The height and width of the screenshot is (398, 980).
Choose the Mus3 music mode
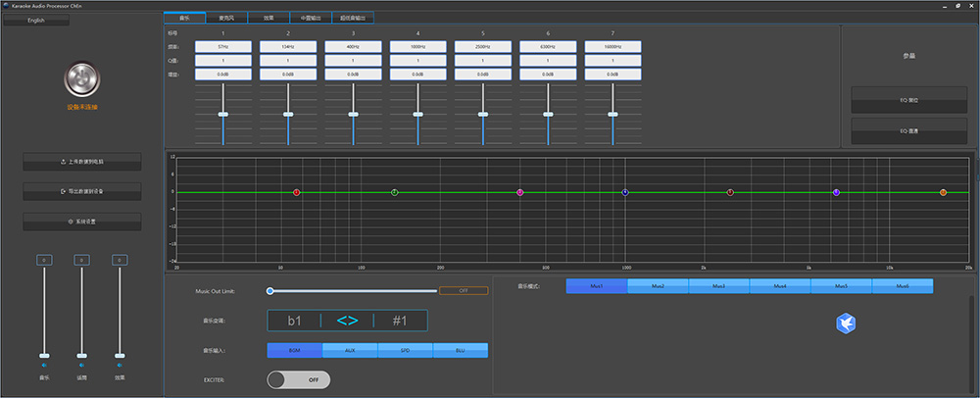point(719,286)
